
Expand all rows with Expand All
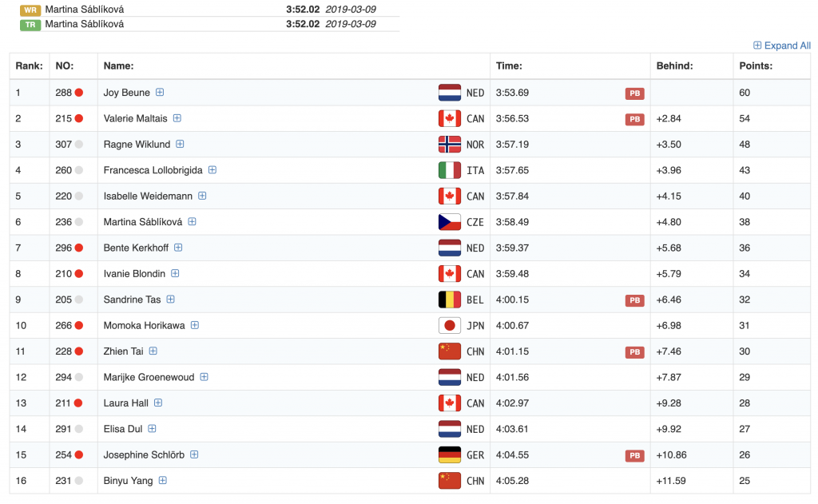tap(782, 46)
